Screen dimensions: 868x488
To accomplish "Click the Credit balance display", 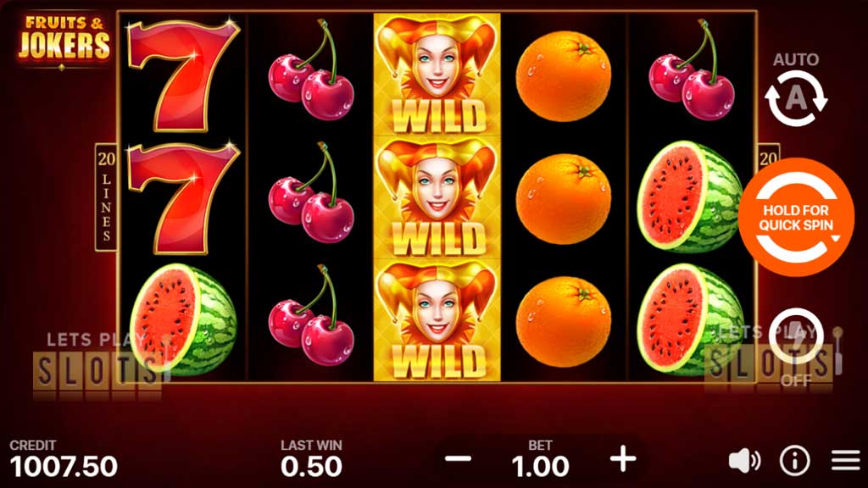I will [64, 460].
